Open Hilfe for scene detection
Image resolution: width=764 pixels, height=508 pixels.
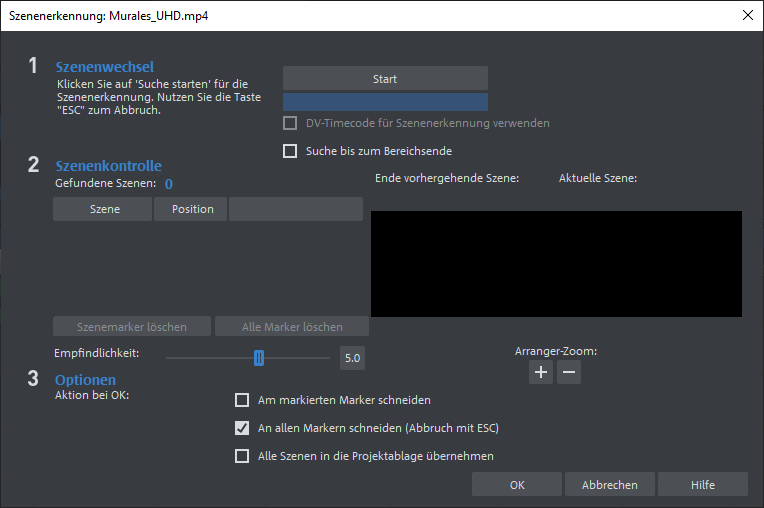click(x=702, y=485)
